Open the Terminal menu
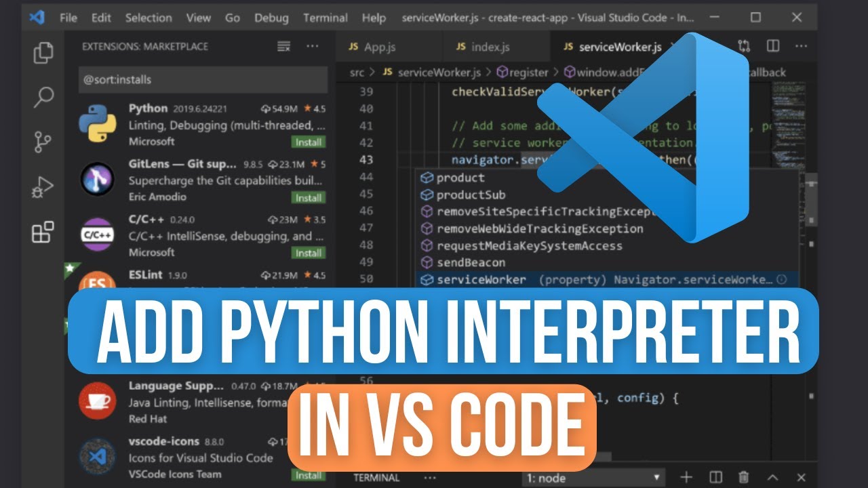The image size is (868, 488). (x=325, y=18)
